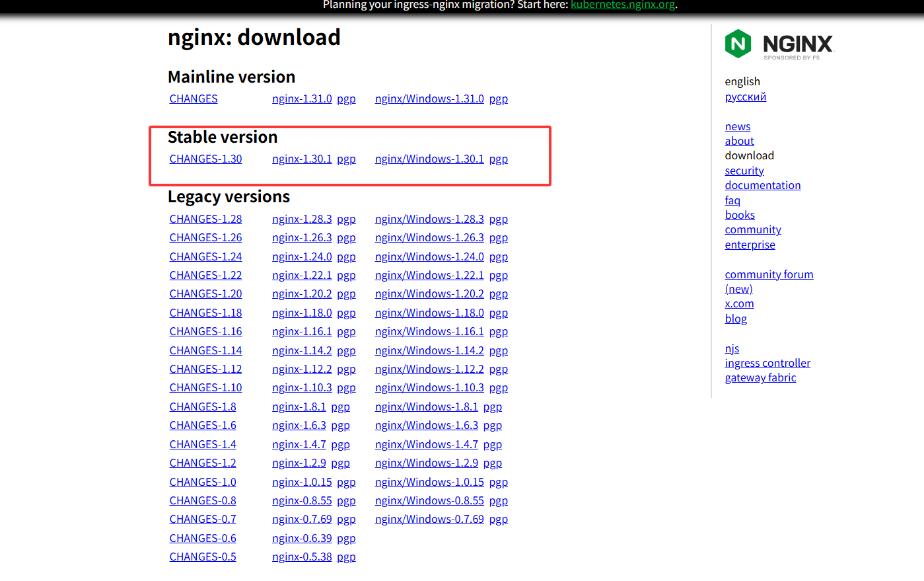Open the CHANGES-0.7 link
The image size is (924, 581).
point(203,519)
